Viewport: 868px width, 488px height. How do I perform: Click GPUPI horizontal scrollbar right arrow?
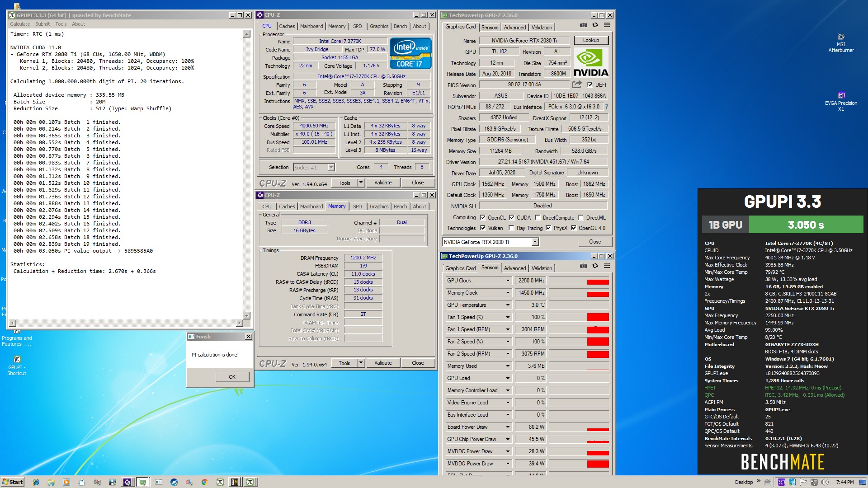pyautogui.click(x=239, y=323)
